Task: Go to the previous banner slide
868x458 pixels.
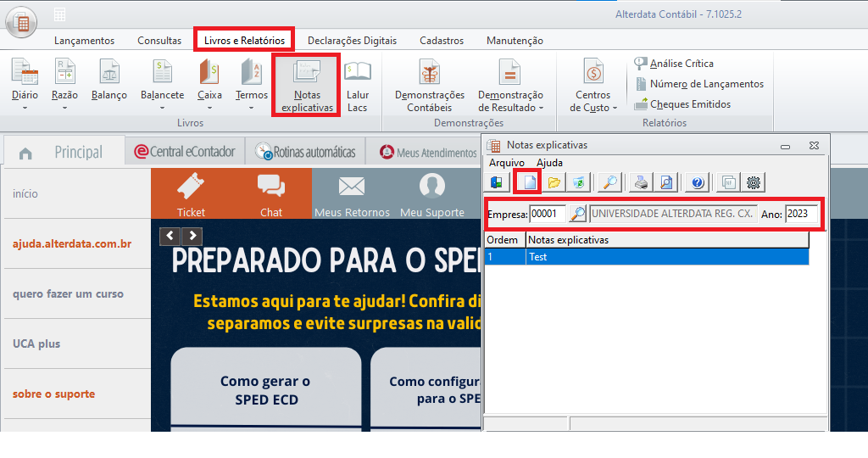Action: tap(170, 237)
